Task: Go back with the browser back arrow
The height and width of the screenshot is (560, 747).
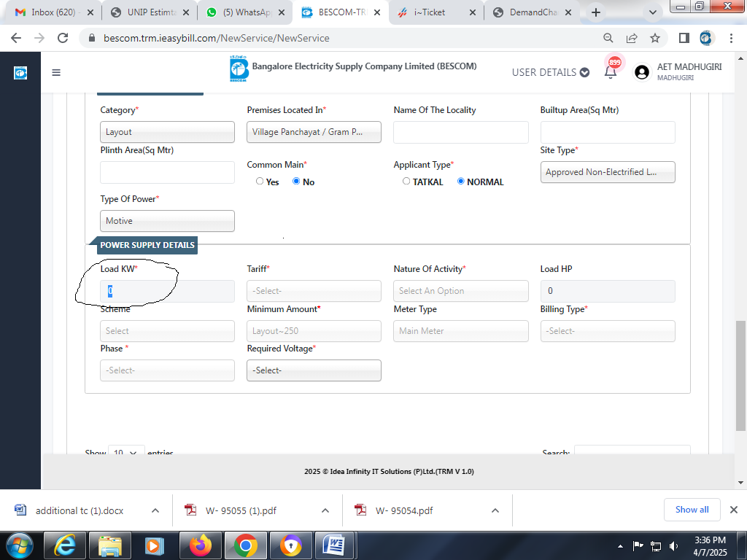Action: 16,38
